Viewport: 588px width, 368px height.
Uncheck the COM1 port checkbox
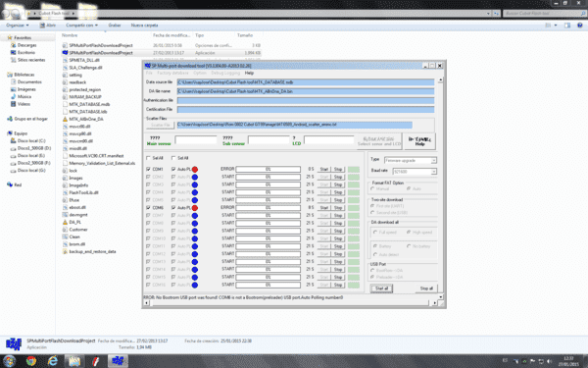(x=148, y=170)
